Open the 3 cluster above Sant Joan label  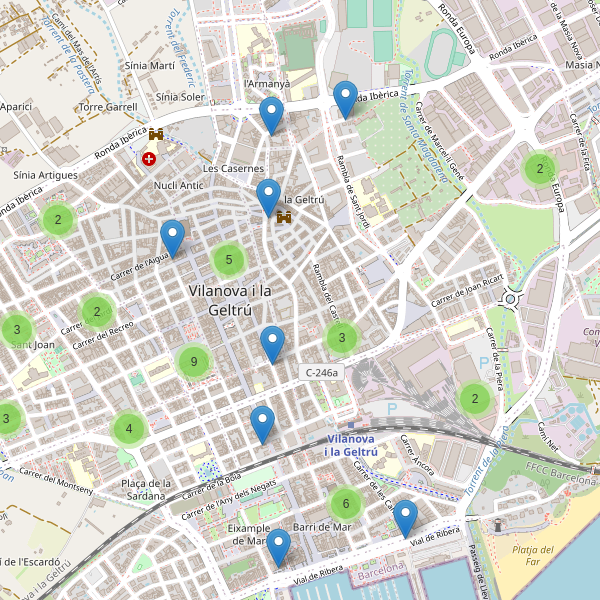pos(17,329)
